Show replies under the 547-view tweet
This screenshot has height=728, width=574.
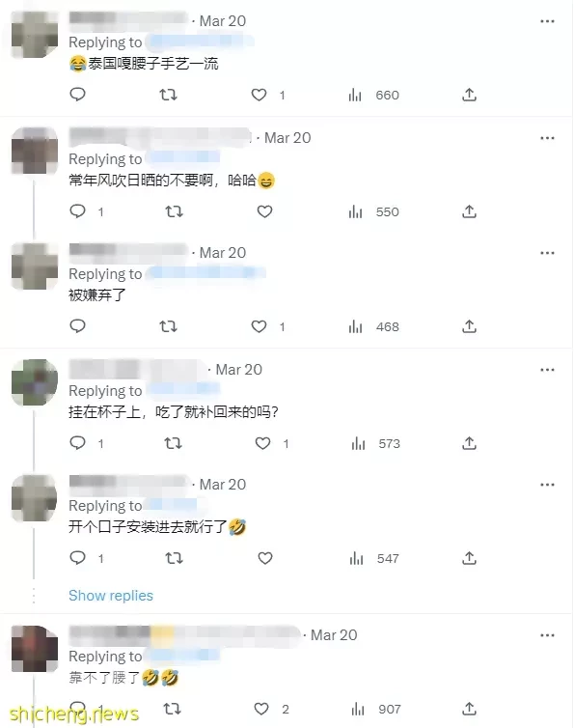tap(111, 595)
